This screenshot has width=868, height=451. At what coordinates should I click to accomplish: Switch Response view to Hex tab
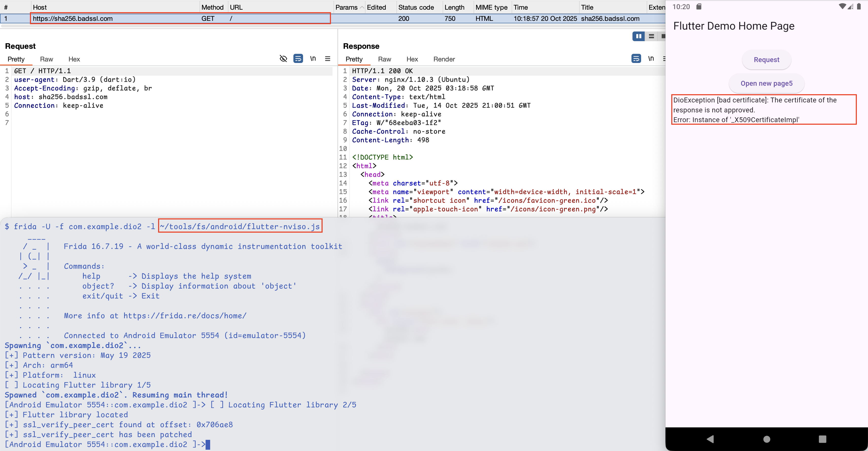coord(412,59)
